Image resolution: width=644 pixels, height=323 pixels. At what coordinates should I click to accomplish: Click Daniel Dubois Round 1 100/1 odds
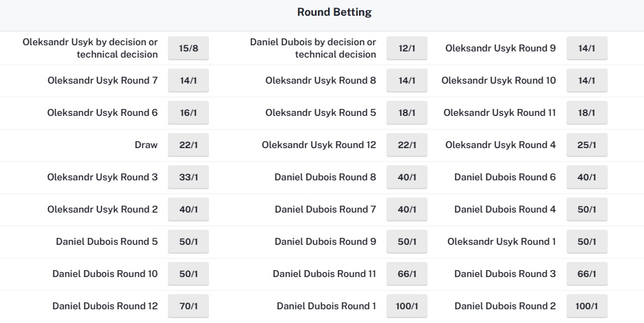(x=406, y=306)
